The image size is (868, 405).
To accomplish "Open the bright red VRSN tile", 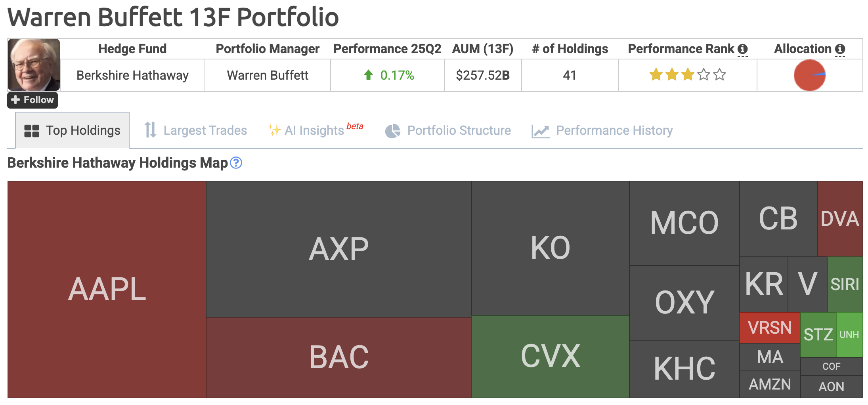I will coord(770,328).
